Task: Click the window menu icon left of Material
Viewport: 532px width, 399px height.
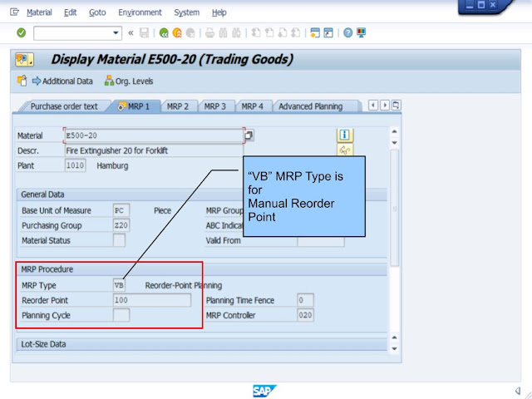Action: click(x=14, y=12)
